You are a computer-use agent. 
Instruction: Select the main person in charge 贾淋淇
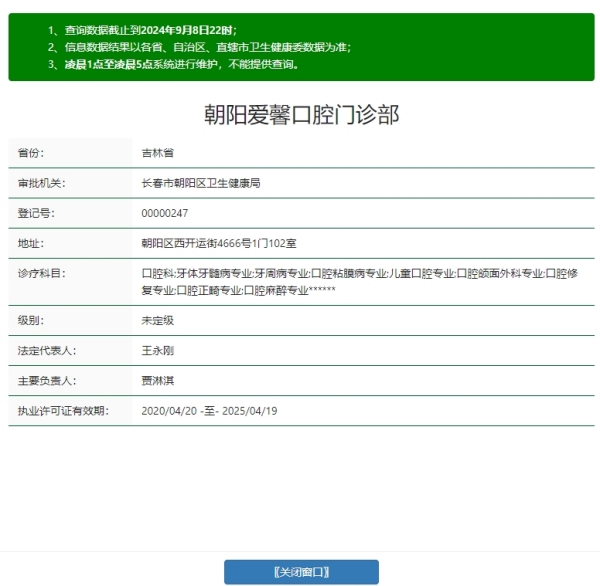tap(158, 380)
